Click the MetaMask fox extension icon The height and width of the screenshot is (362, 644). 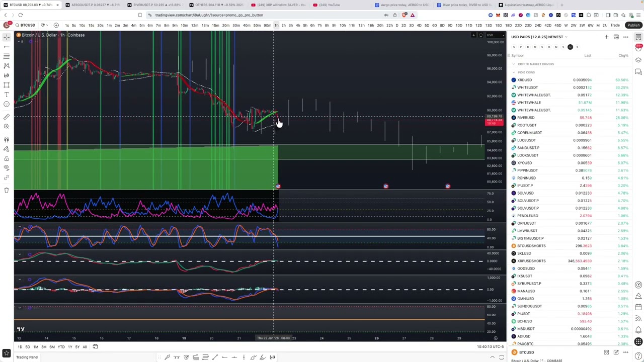(x=498, y=15)
